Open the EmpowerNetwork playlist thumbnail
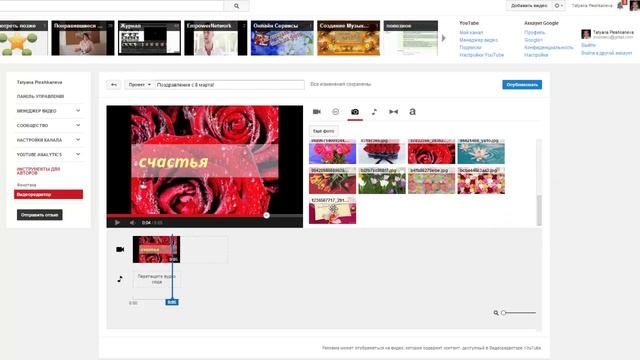The height and width of the screenshot is (360, 640). tap(216, 38)
